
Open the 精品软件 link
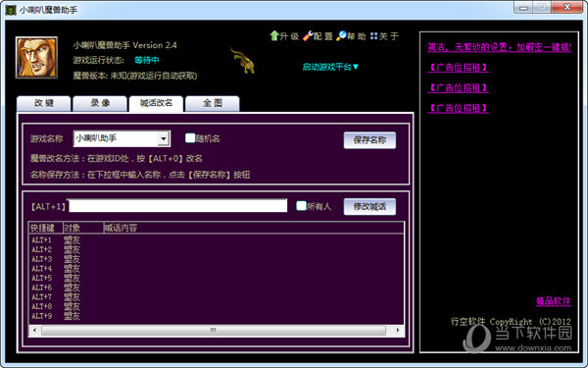(x=553, y=301)
